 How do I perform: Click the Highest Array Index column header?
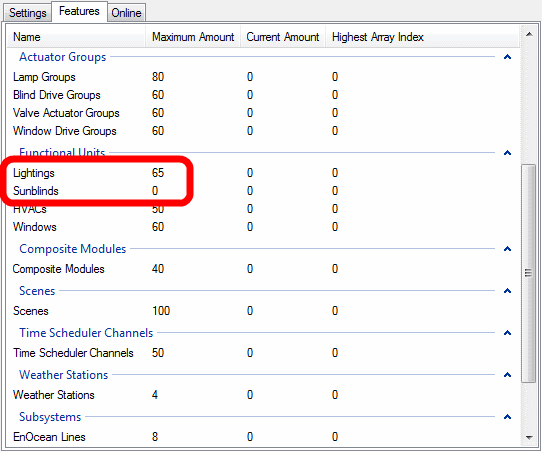(x=422, y=37)
